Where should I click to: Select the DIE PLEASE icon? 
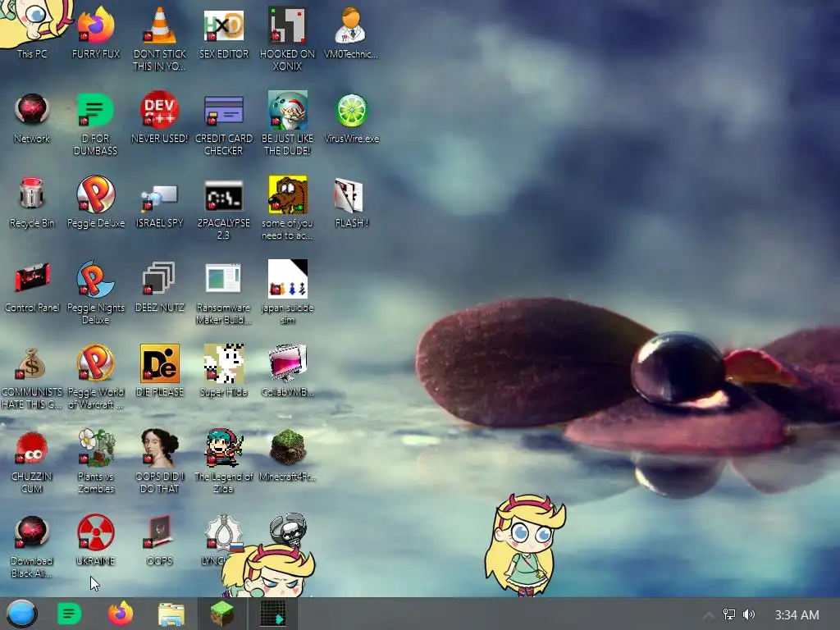point(160,372)
